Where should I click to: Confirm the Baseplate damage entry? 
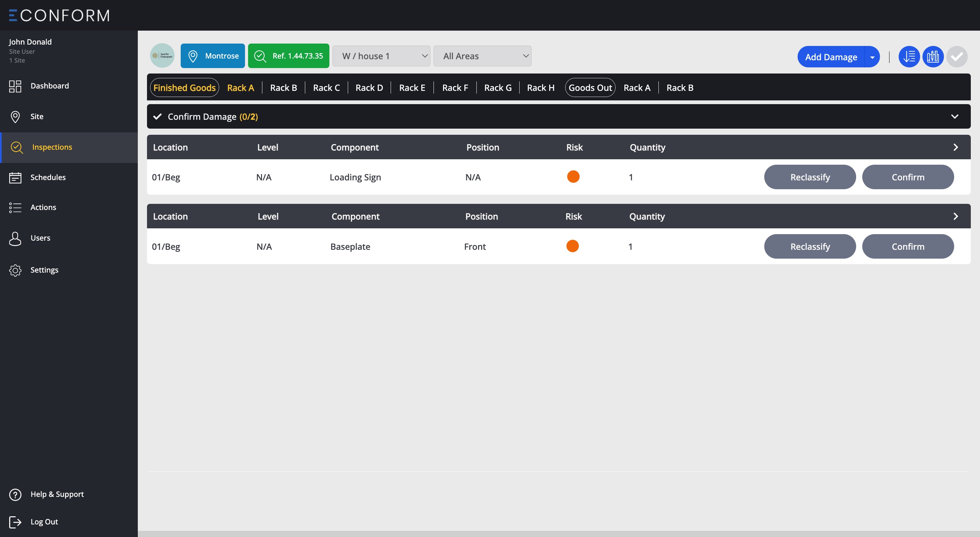pyautogui.click(x=907, y=247)
